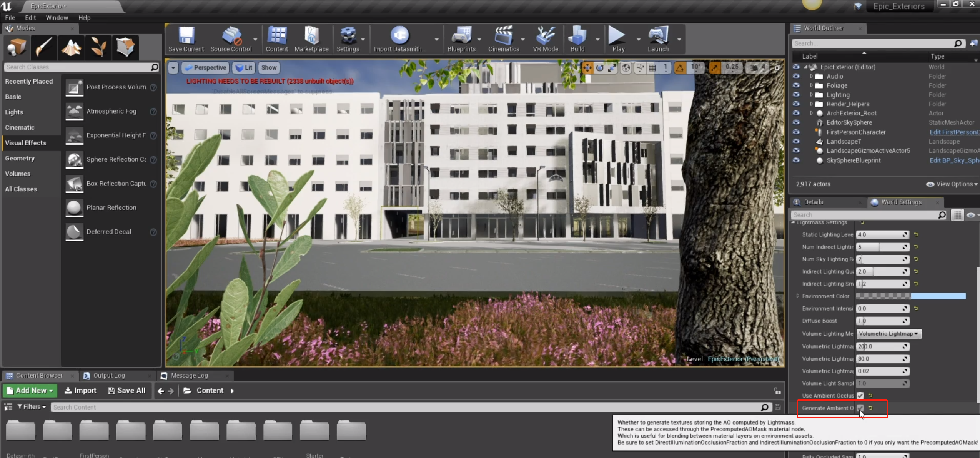Click the Environment Color swatch
Image resolution: width=980 pixels, height=458 pixels.
tap(910, 296)
